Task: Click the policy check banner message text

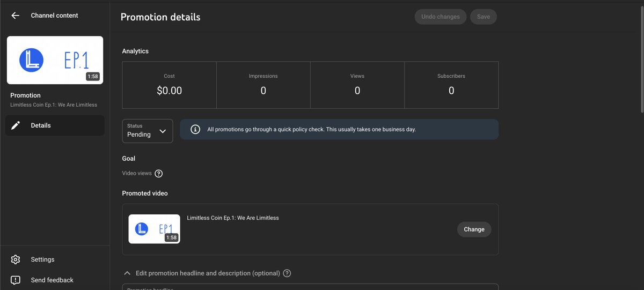Action: [311, 130]
